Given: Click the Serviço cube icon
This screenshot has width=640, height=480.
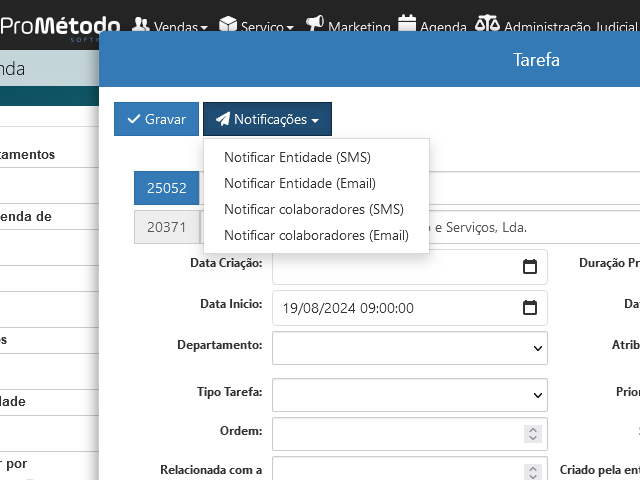Looking at the screenshot, I should coord(228,24).
